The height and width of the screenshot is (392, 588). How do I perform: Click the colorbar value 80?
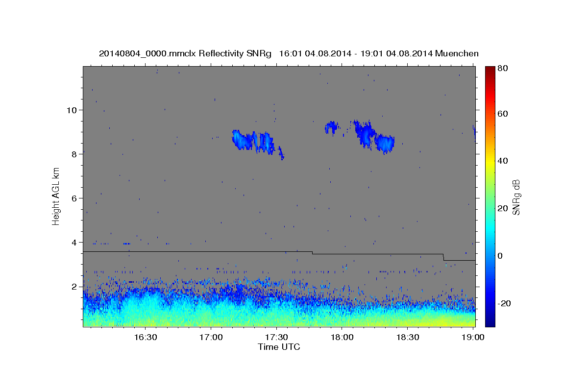point(502,69)
